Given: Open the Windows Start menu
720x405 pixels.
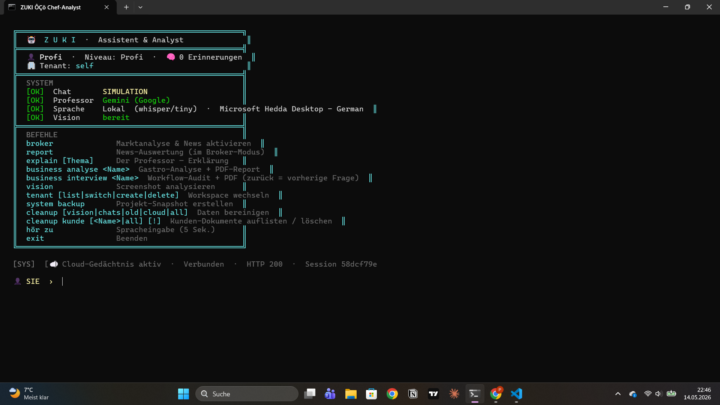Looking at the screenshot, I should tap(183, 394).
